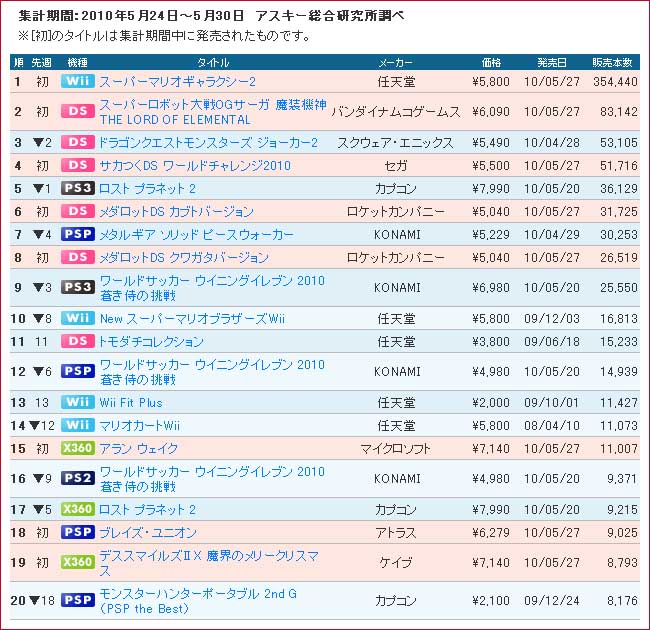Open ドラゴンクエストモンスターズ ジョーカー2 link

209,143
